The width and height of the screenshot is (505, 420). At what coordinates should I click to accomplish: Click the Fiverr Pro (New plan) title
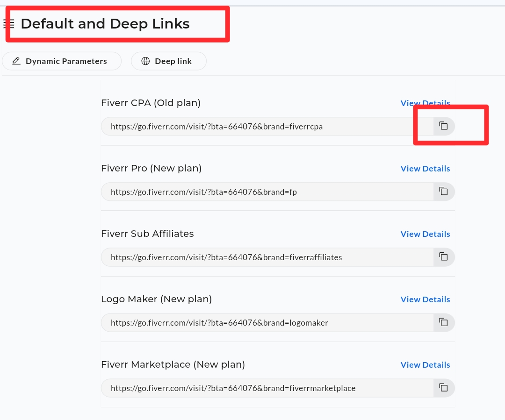click(x=151, y=168)
